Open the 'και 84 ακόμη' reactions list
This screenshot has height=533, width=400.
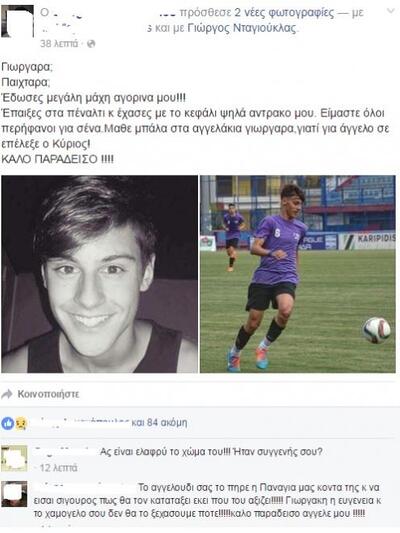point(159,423)
